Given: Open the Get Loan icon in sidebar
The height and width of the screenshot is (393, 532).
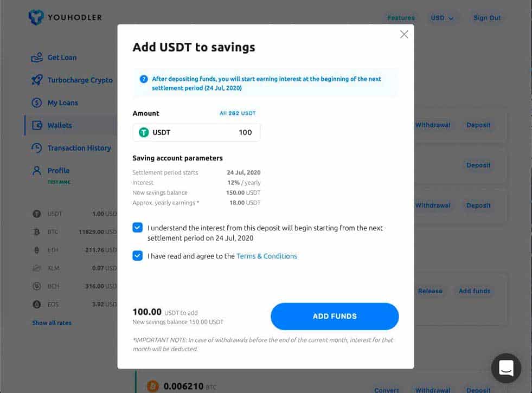Looking at the screenshot, I should (x=37, y=57).
